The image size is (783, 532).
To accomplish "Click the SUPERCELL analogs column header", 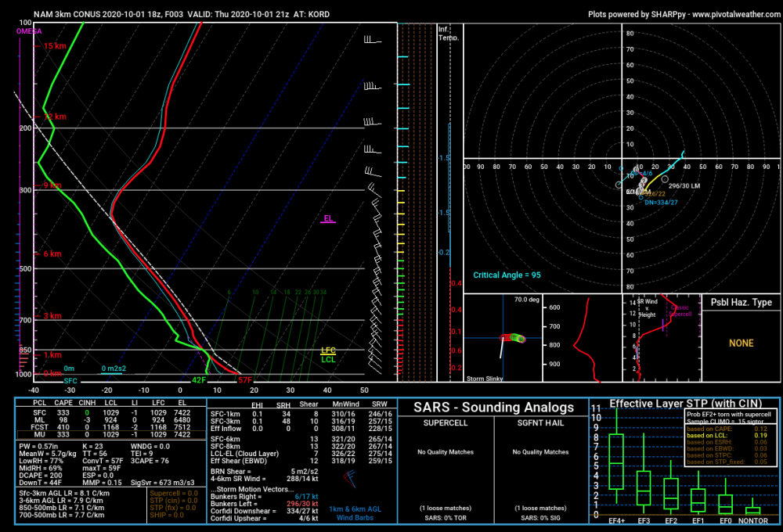I will click(446, 422).
